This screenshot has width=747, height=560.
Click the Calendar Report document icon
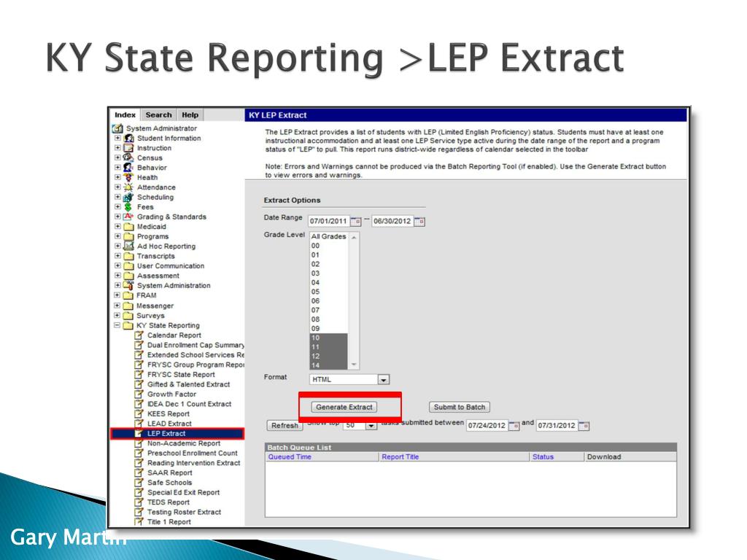point(139,335)
